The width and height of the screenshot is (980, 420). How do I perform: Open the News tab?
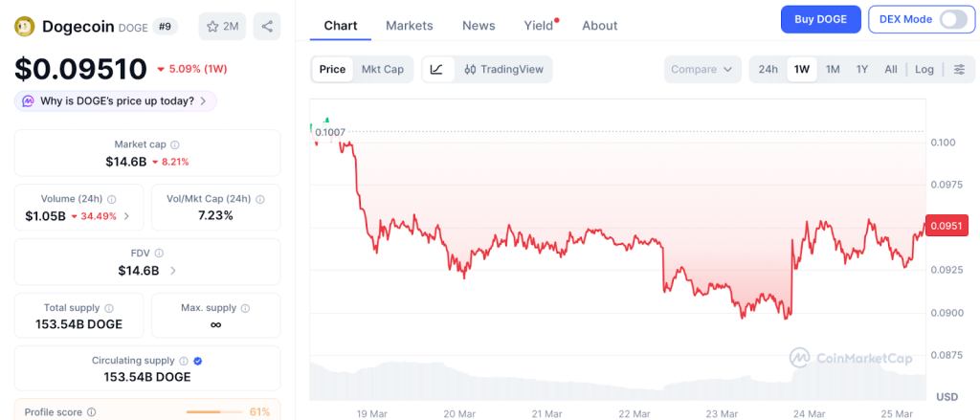coord(479,26)
